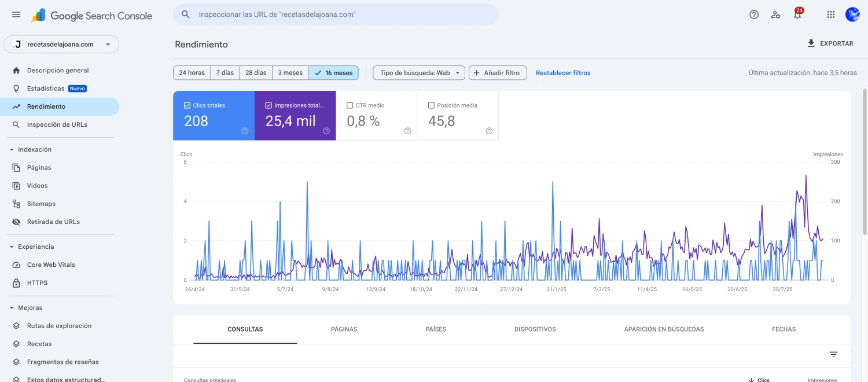Click help icon on Impresiones totales card
The image size is (868, 382).
(326, 131)
